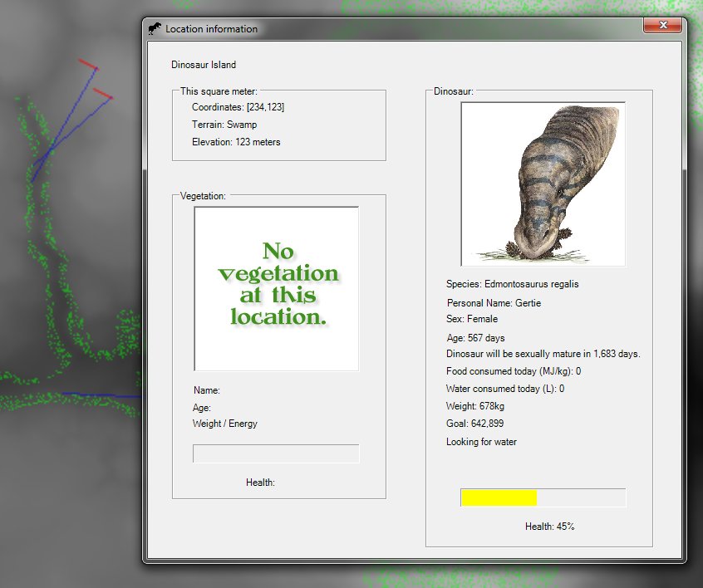Click the 'Weight / Energy' label
703x588 pixels.
pyautogui.click(x=225, y=424)
